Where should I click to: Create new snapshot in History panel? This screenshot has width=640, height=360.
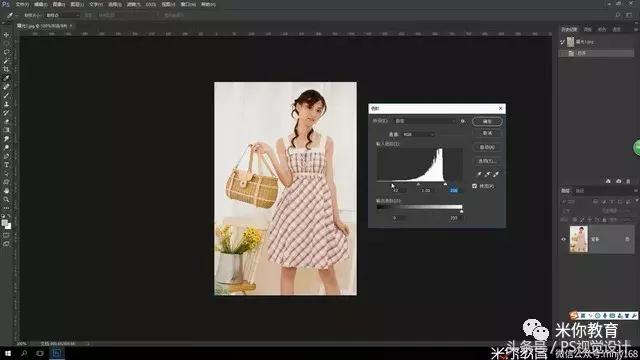click(619, 181)
